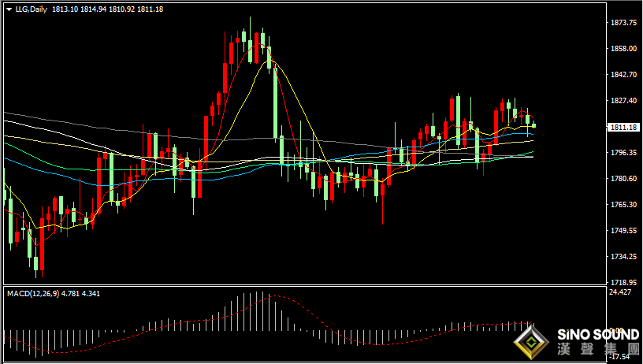The image size is (643, 364).
Task: Click the red MACD signal line peak
Action: coord(276,295)
